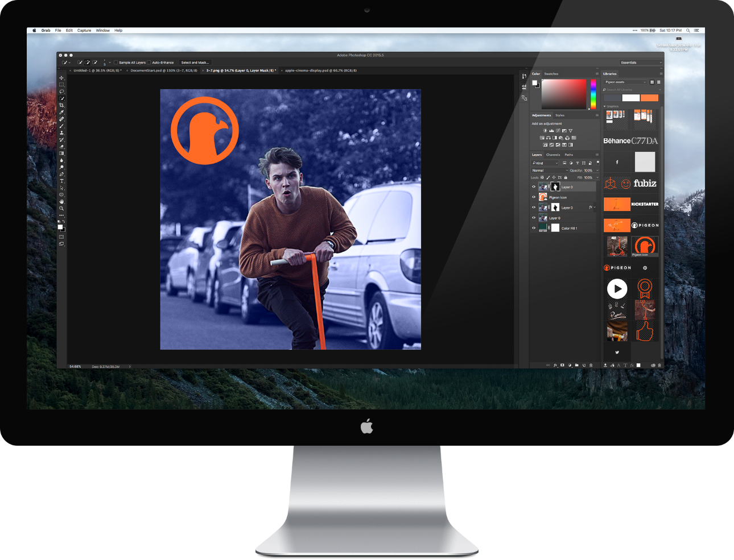Open the layer Kind filter dropdown
Image resolution: width=734 pixels, height=560 pixels.
[545, 163]
